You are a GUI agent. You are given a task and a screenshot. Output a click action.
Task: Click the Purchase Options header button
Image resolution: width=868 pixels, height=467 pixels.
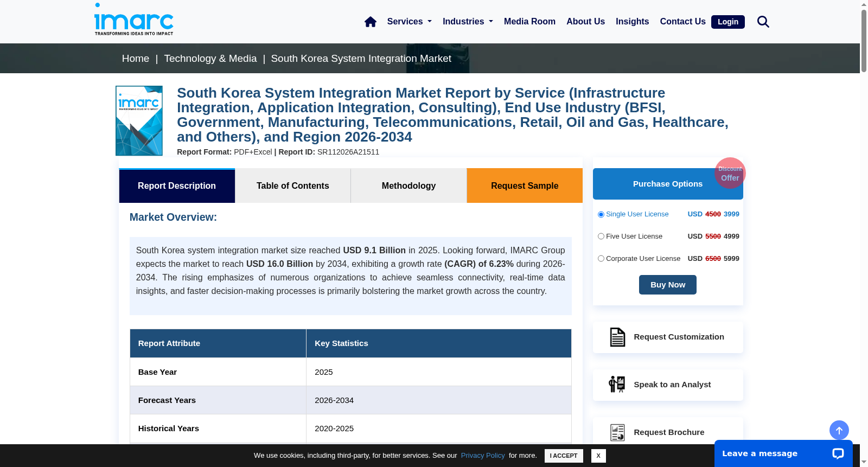pyautogui.click(x=668, y=184)
